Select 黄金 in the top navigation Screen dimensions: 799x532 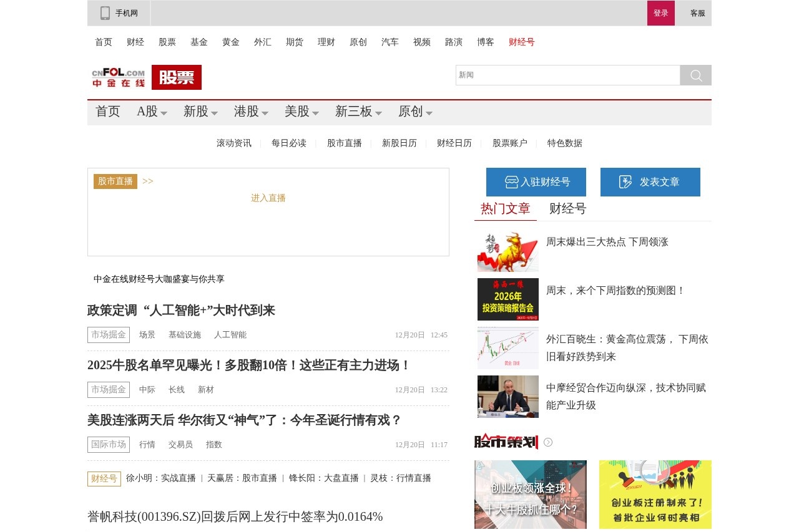point(230,42)
